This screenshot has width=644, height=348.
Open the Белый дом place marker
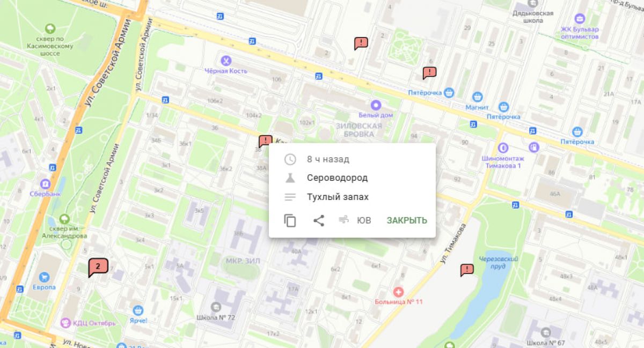click(376, 105)
